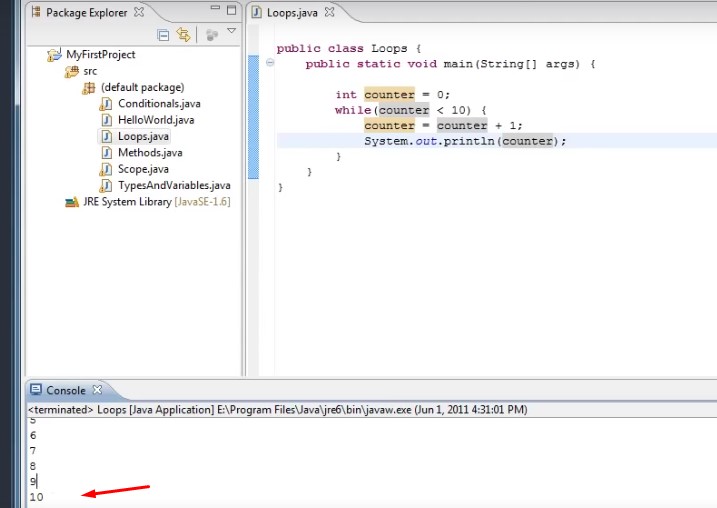Viewport: 717px width, 508px height.
Task: Close the Console view tab
Action: (x=97, y=390)
